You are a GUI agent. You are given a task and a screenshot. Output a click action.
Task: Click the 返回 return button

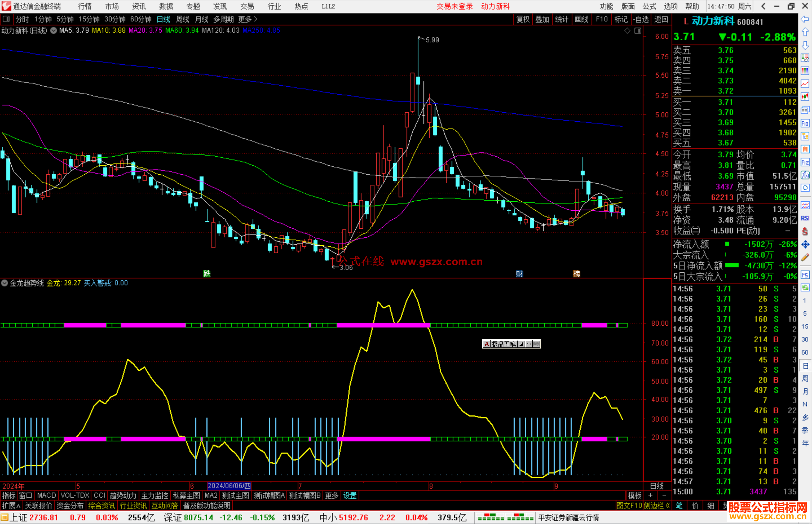661,19
